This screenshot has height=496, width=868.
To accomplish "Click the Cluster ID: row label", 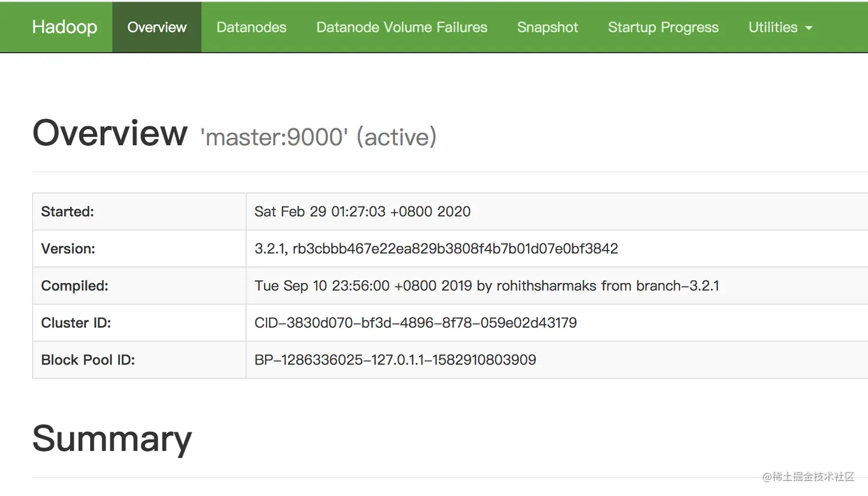I will point(76,323).
